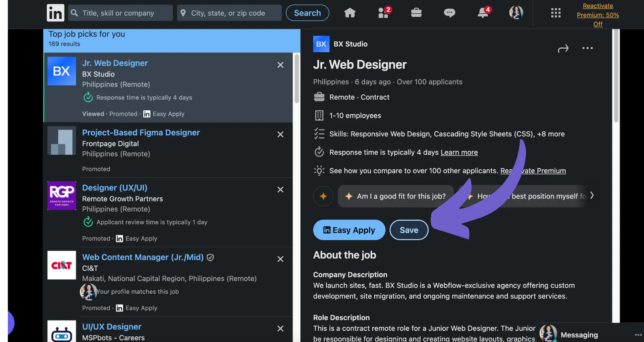Click the lightbulb insights icon
Viewport: 644px width, 342px height.
tap(319, 171)
